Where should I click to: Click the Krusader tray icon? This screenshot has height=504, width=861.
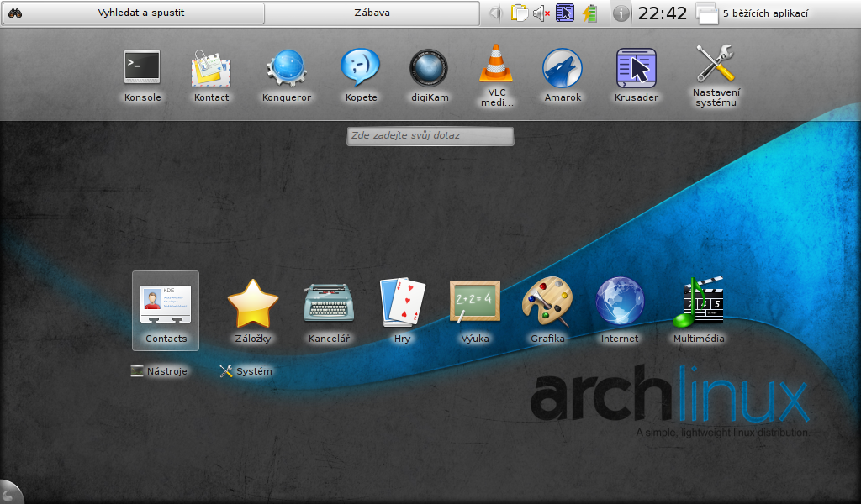click(564, 13)
